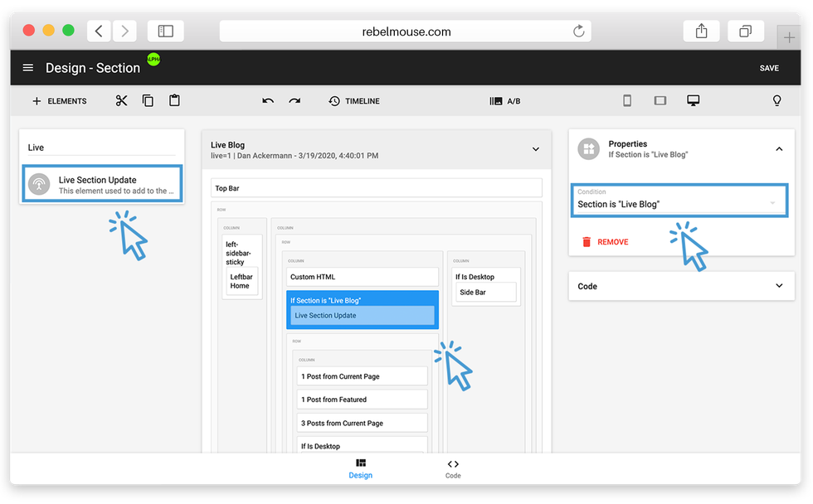The image size is (813, 504).
Task: Collapse the Properties panel
Action: [779, 148]
